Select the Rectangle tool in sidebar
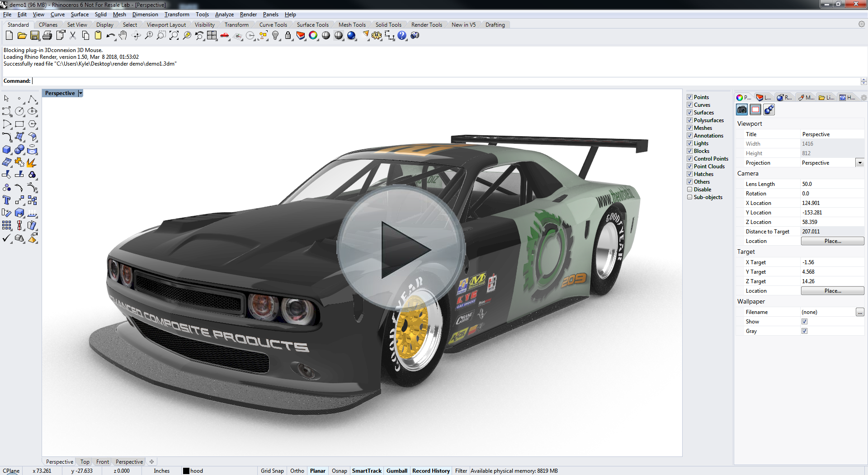 [19, 124]
